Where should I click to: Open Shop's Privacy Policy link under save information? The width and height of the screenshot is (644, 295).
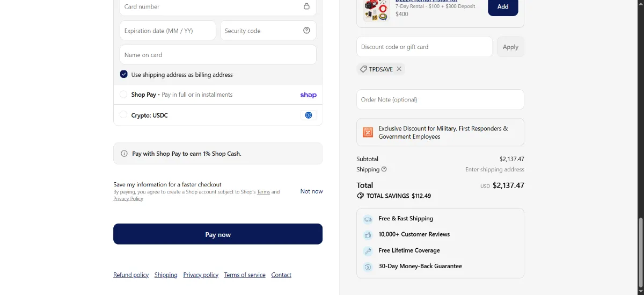[128, 199]
